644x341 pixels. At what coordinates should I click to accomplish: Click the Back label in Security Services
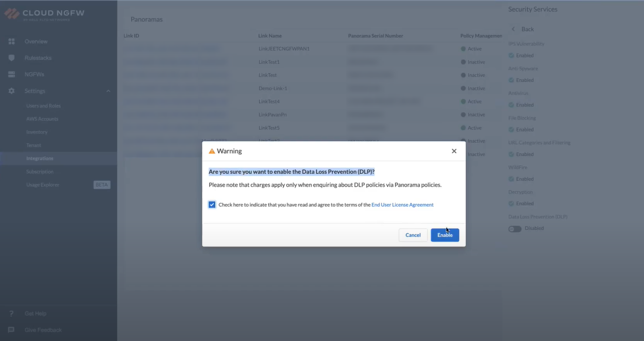click(x=528, y=29)
